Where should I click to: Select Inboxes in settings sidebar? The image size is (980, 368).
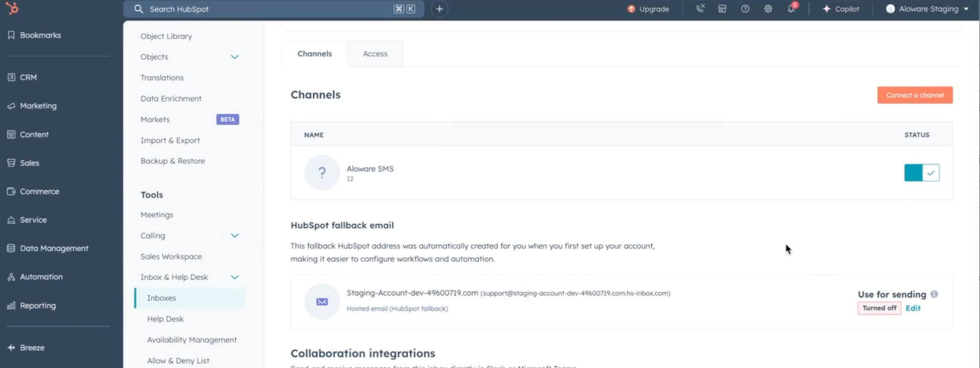(190, 298)
